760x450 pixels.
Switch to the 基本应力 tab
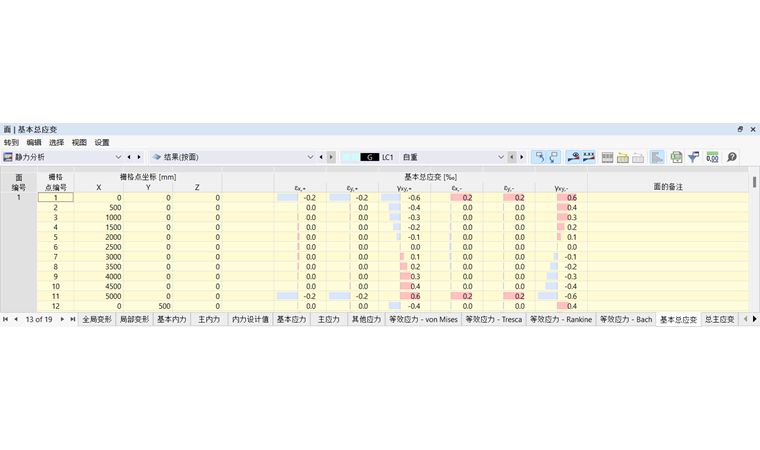click(x=291, y=319)
